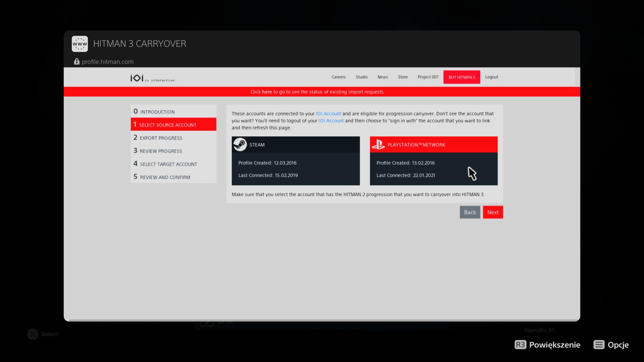Open the Careers menu item
Viewport: 644px width, 362px height.
click(338, 77)
